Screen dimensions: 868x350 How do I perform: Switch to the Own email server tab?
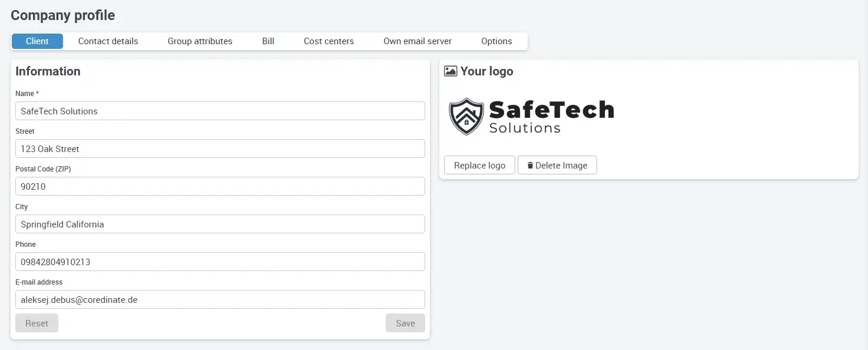(417, 41)
